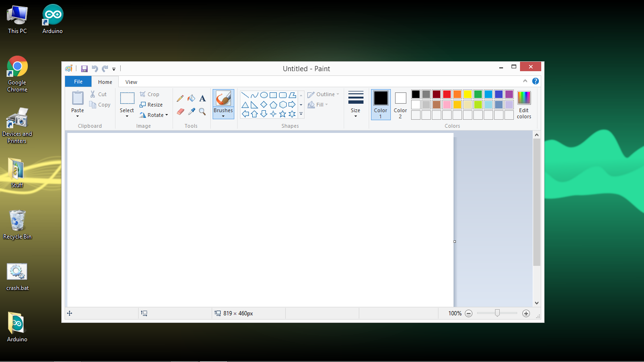Click the Undo arrow

tap(94, 68)
